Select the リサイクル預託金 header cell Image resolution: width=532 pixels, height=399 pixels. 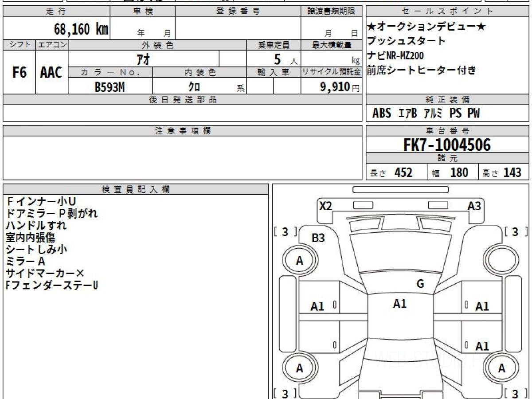coord(331,72)
